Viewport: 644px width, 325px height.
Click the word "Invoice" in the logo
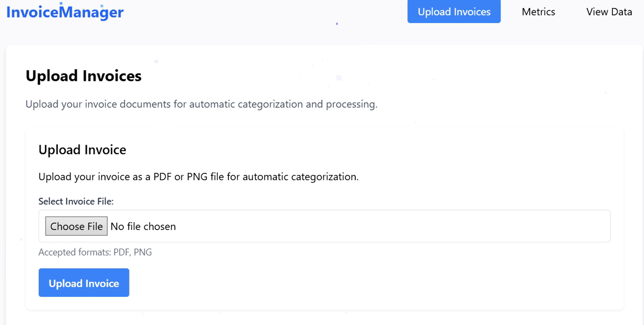tap(33, 12)
